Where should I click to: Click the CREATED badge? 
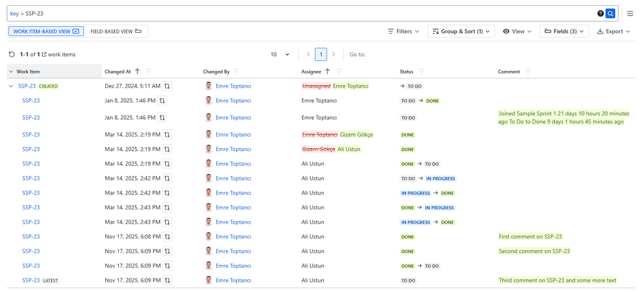coord(48,86)
